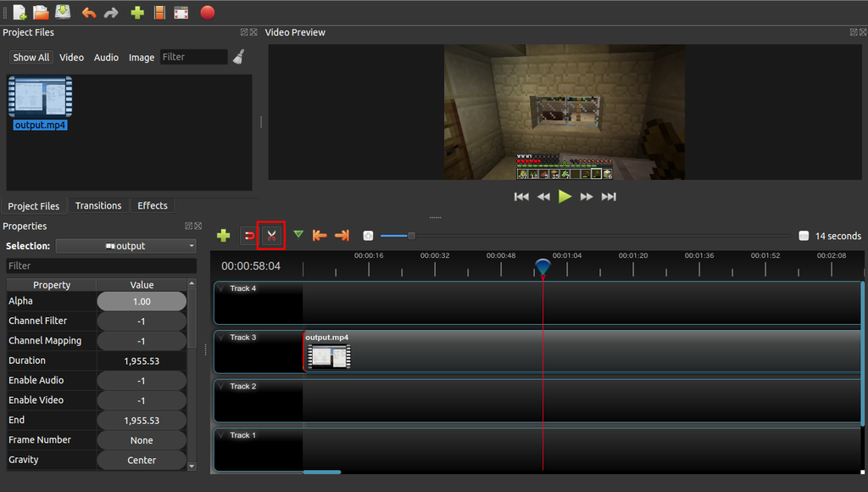Select the Show All filter button

click(31, 57)
